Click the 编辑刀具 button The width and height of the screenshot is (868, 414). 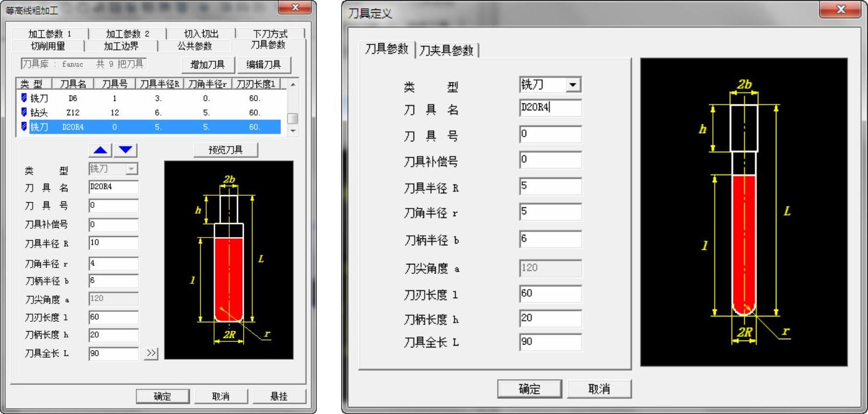point(264,65)
